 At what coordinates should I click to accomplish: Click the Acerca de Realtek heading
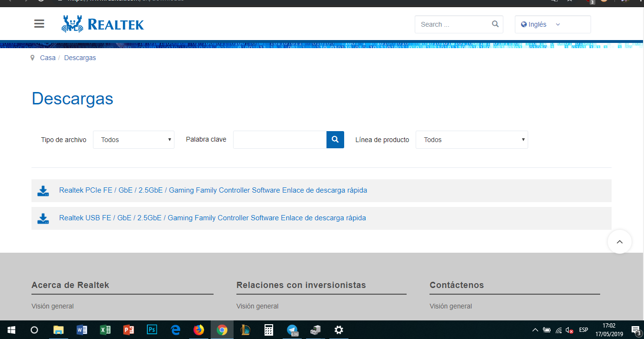70,285
